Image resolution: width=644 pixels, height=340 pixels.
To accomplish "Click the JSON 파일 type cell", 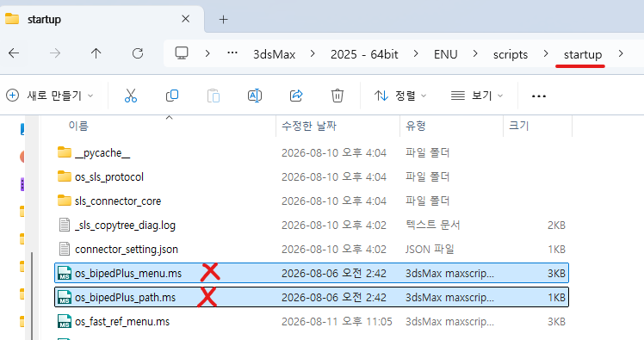I will (x=430, y=250).
